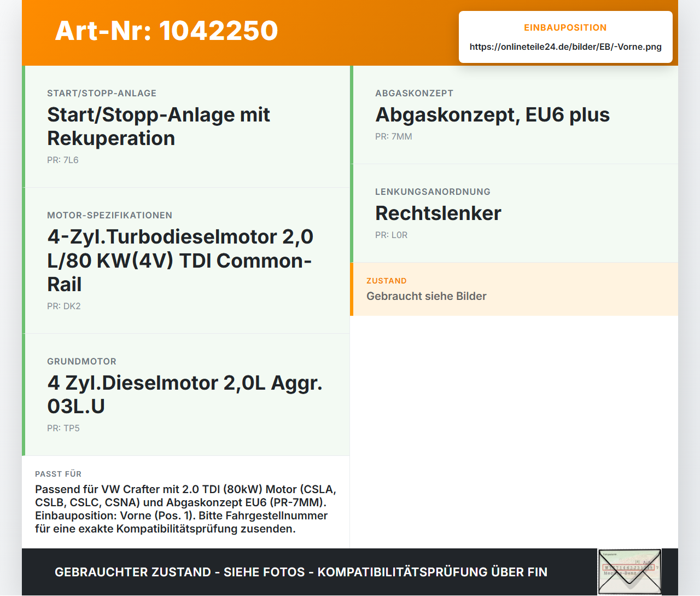This screenshot has width=700, height=596.
Task: Click the GRUNDMOTOR label
Action: tap(82, 361)
